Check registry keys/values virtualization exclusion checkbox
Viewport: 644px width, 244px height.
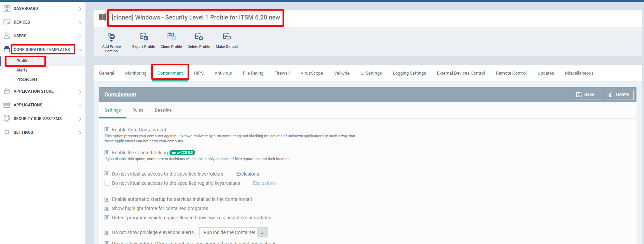[107, 183]
